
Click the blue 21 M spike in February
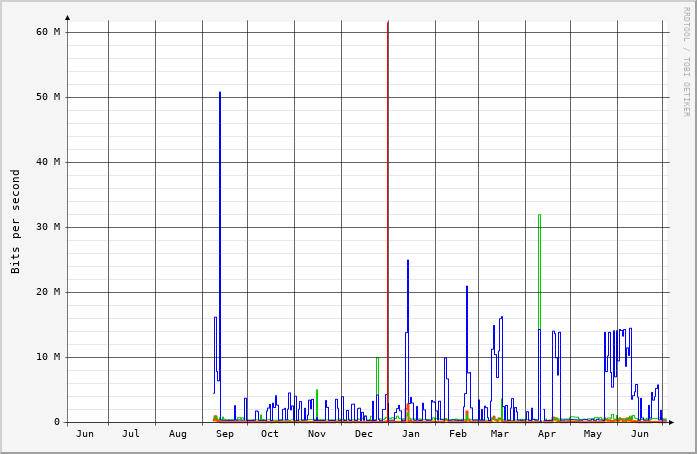(x=467, y=329)
